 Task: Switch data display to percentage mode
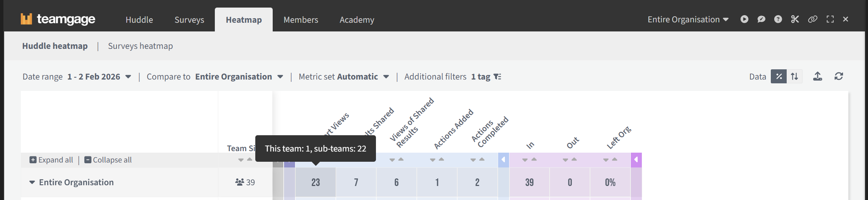click(x=779, y=77)
